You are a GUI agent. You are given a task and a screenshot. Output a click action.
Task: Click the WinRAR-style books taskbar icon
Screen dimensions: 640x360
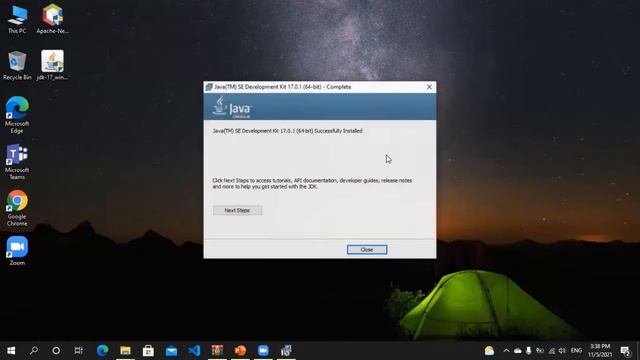coord(217,351)
